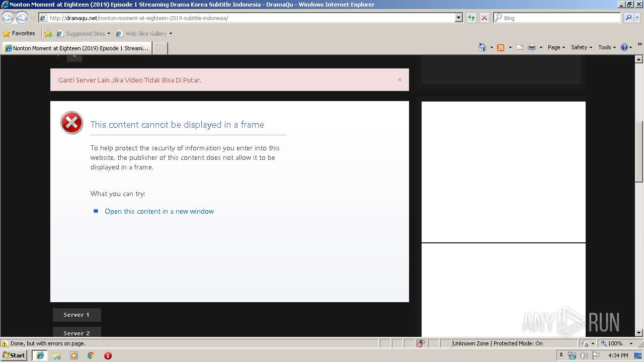Open the red antivirus taskbar icon
Image resolution: width=644 pixels, height=362 pixels.
point(108,355)
